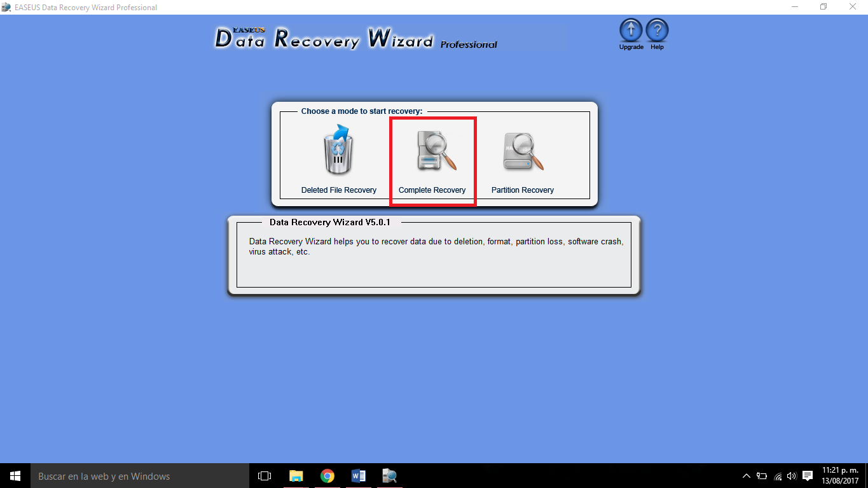Click the Help text label

tap(657, 47)
